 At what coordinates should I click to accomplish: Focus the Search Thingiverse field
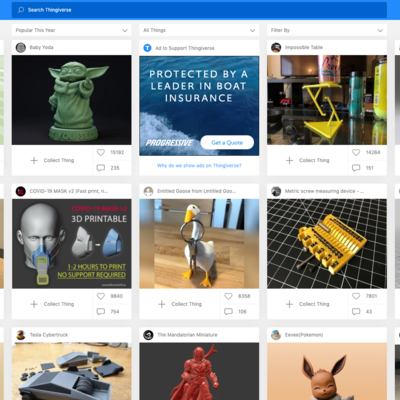pyautogui.click(x=199, y=10)
